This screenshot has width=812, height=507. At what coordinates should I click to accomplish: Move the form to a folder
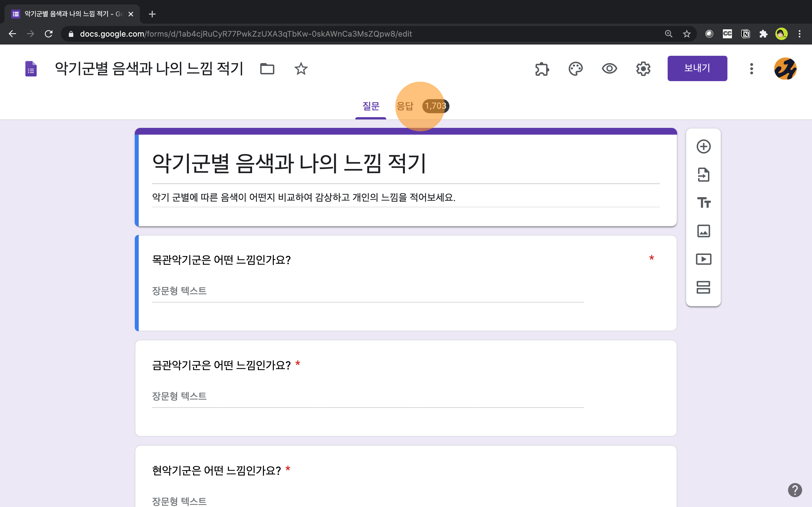click(x=267, y=69)
